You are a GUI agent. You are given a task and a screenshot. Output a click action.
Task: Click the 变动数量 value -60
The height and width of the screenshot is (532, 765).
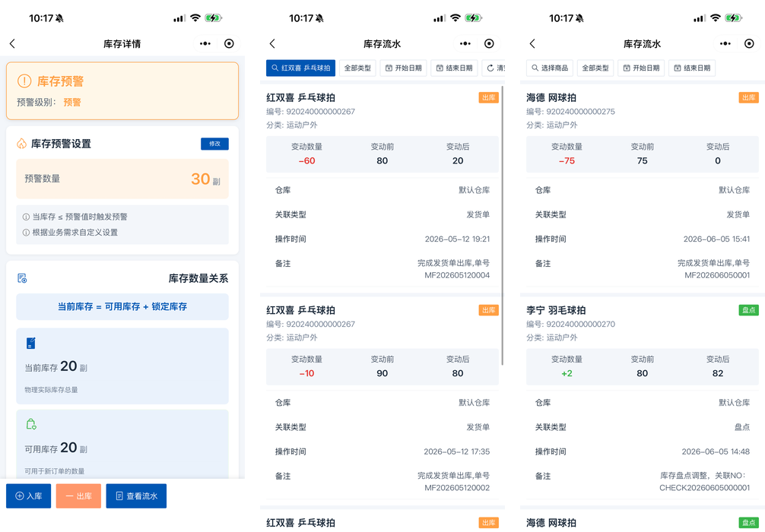307,161
